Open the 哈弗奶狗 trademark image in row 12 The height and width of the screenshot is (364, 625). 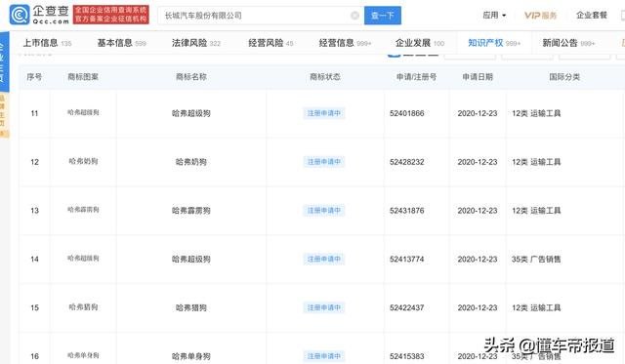point(83,161)
